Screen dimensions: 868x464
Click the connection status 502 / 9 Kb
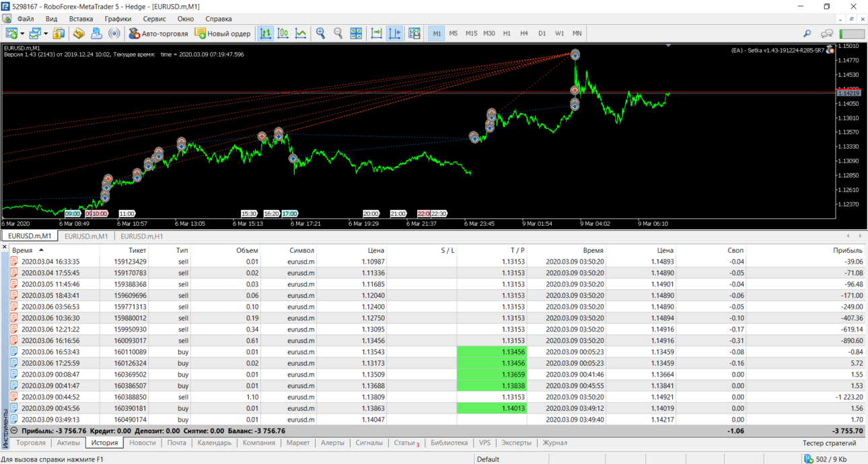click(826, 459)
